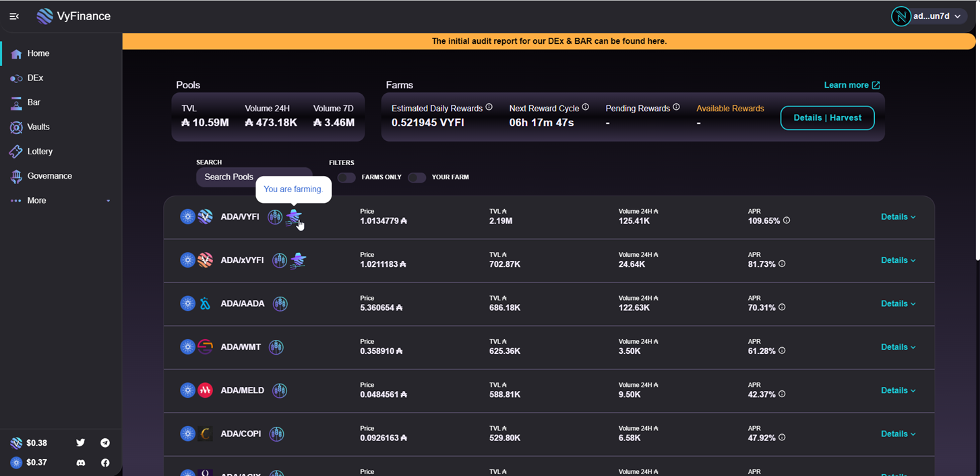Expand Details for the ADA/VYFI pool
This screenshot has height=476, width=980.
point(898,217)
